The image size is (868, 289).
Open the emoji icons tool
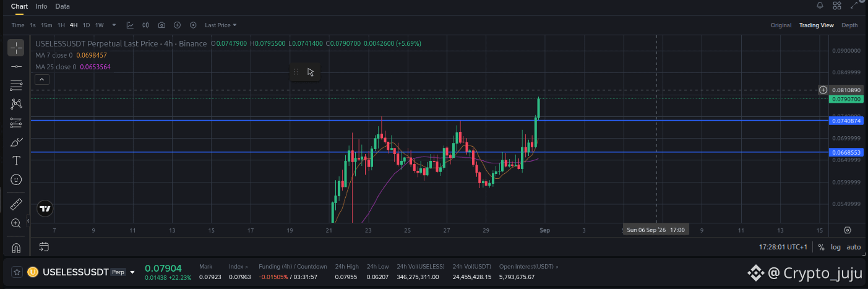point(16,180)
